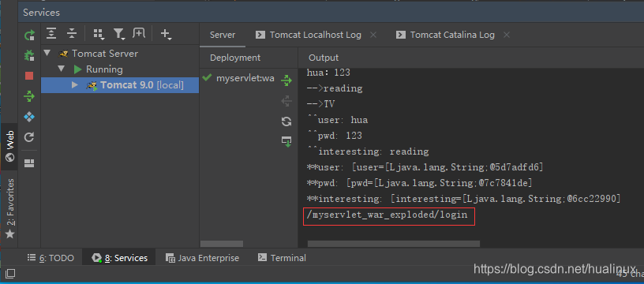
Task: Click the Output panel header
Action: (324, 58)
